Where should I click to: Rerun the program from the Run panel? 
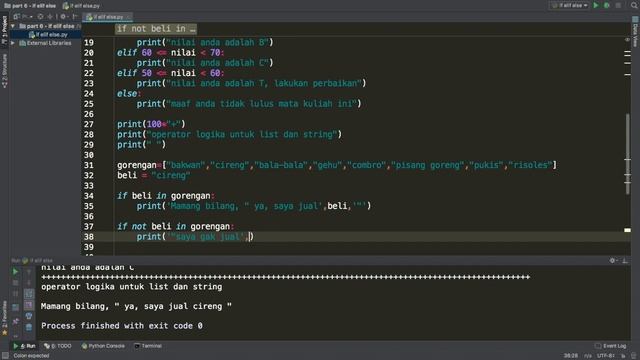(x=15, y=271)
